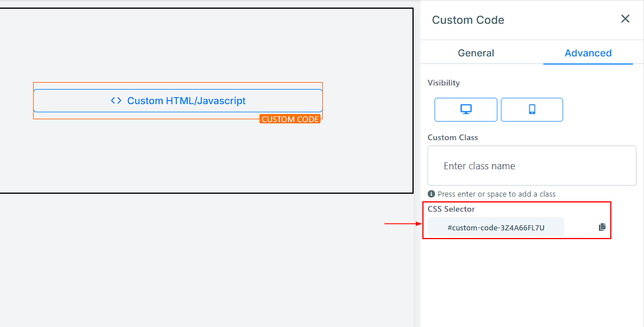Click the code brackets icon on canvas
Screen dimensions: 644x327
coord(116,101)
